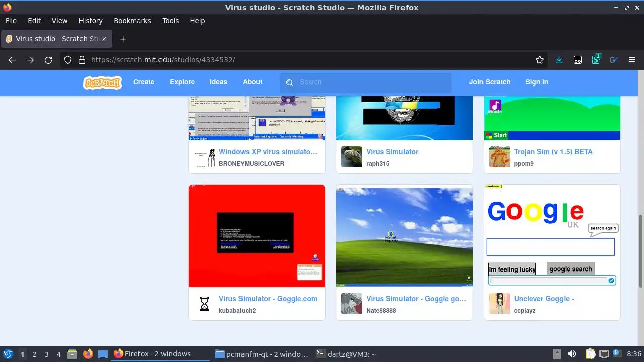Viewport: 644px width, 362px height.
Task: Close the Virus studio tab
Action: (104, 39)
